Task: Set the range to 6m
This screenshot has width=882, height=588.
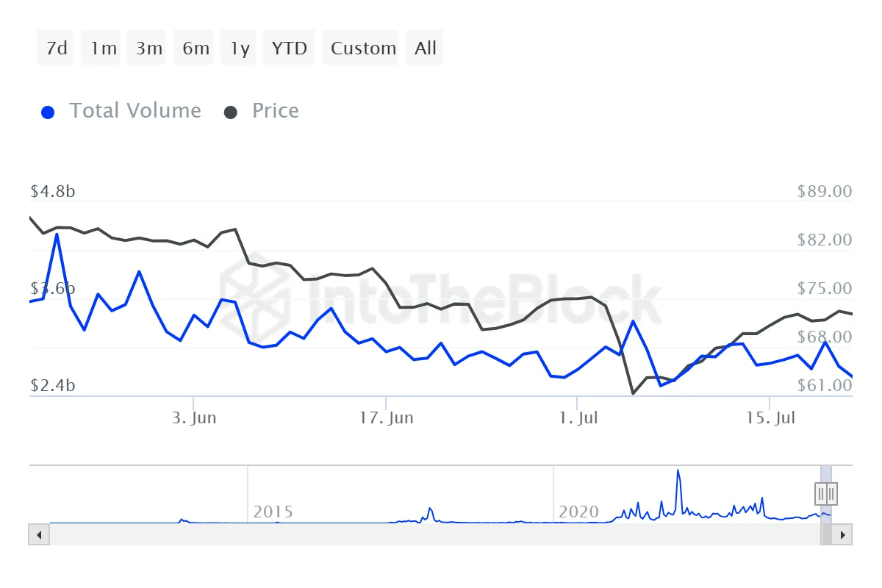Action: pos(196,49)
